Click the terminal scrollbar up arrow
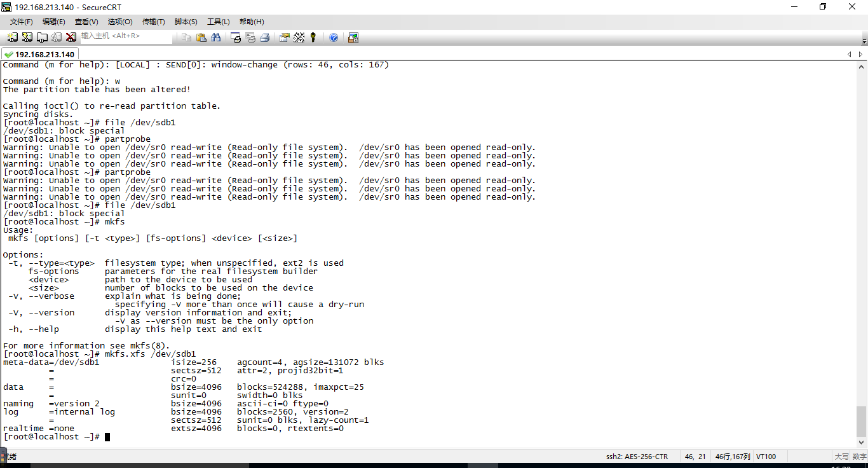Screen dimensions: 868x468 coord(862,66)
